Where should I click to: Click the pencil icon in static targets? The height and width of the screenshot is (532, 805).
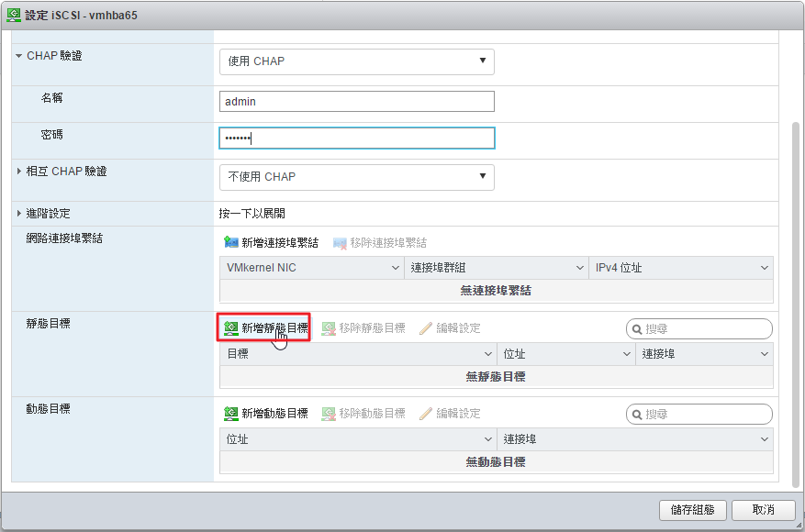[426, 327]
